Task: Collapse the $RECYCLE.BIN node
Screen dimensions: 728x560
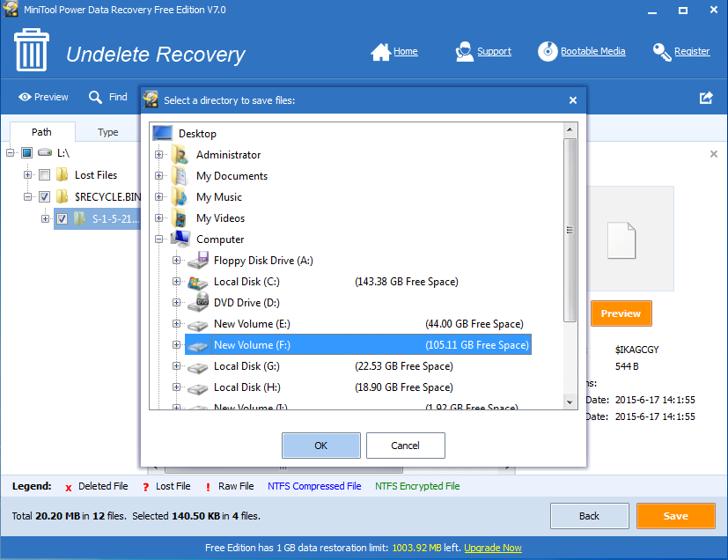Action: [27, 196]
